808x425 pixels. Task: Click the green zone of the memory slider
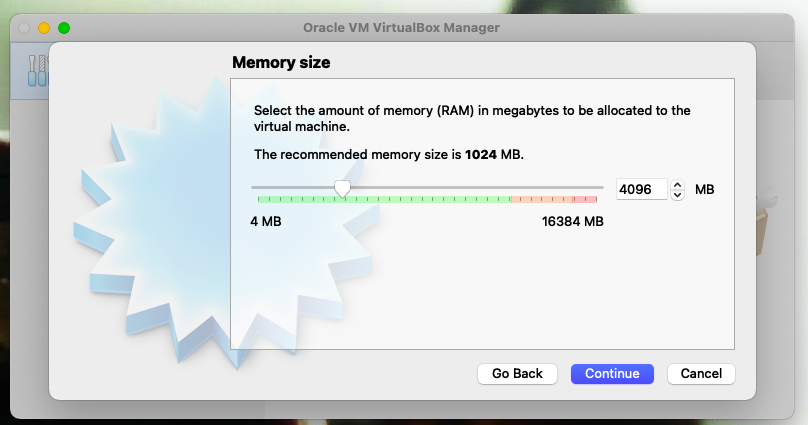[x=420, y=200]
